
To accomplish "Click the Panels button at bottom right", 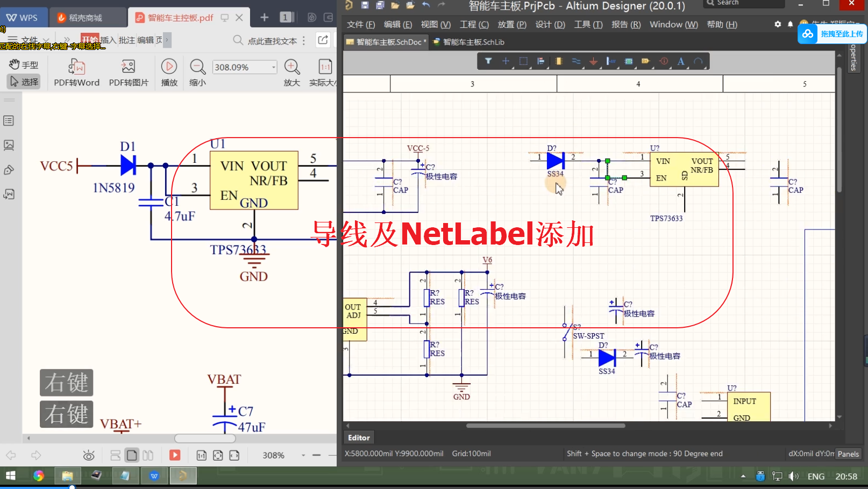I will (x=848, y=454).
